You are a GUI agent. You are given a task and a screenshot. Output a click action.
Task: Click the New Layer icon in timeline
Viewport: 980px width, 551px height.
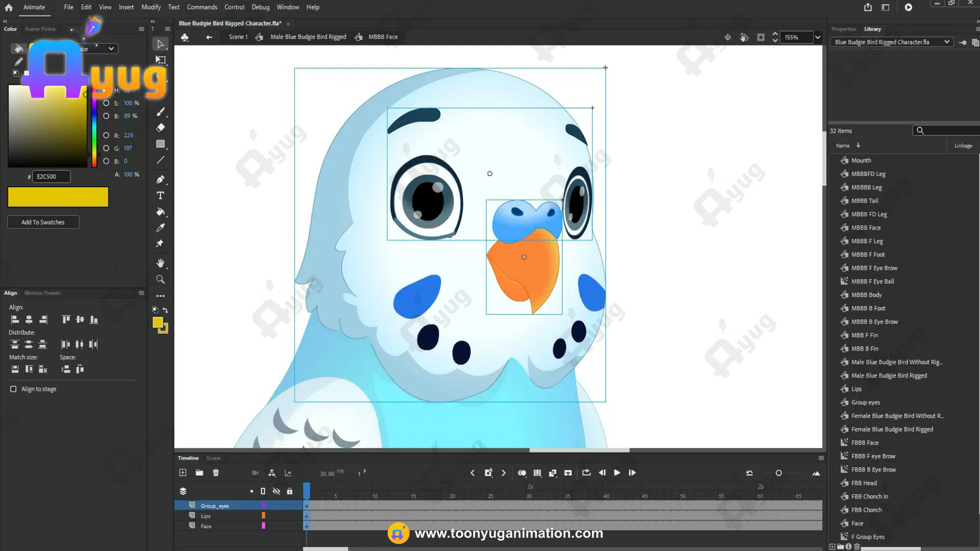tap(183, 473)
